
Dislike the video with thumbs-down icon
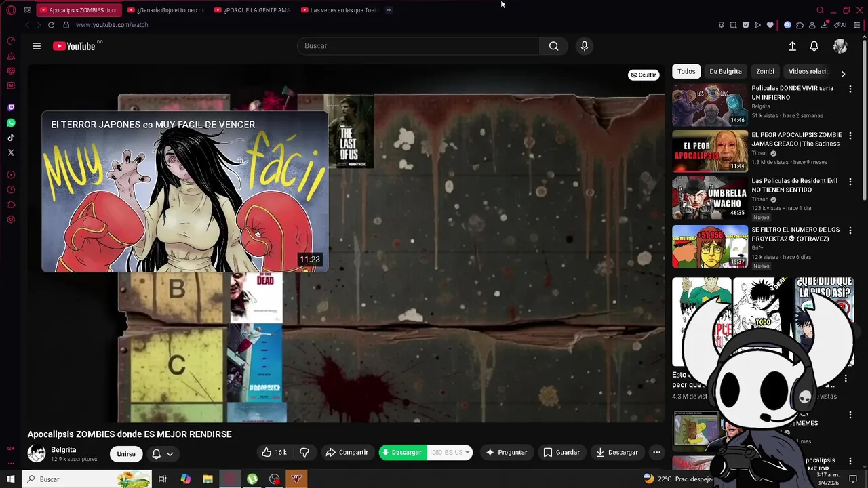(304, 453)
